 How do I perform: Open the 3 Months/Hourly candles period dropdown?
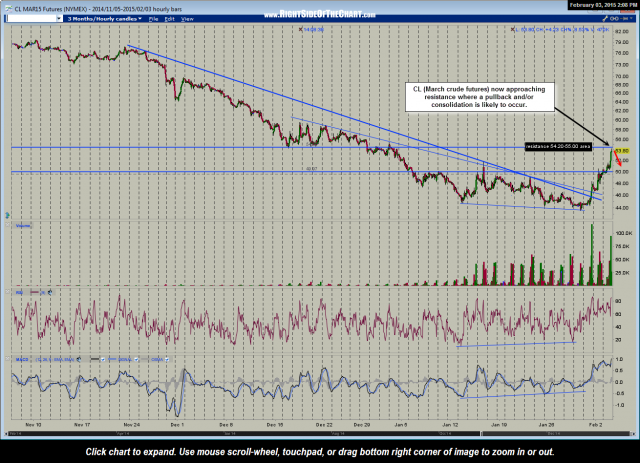(104, 19)
